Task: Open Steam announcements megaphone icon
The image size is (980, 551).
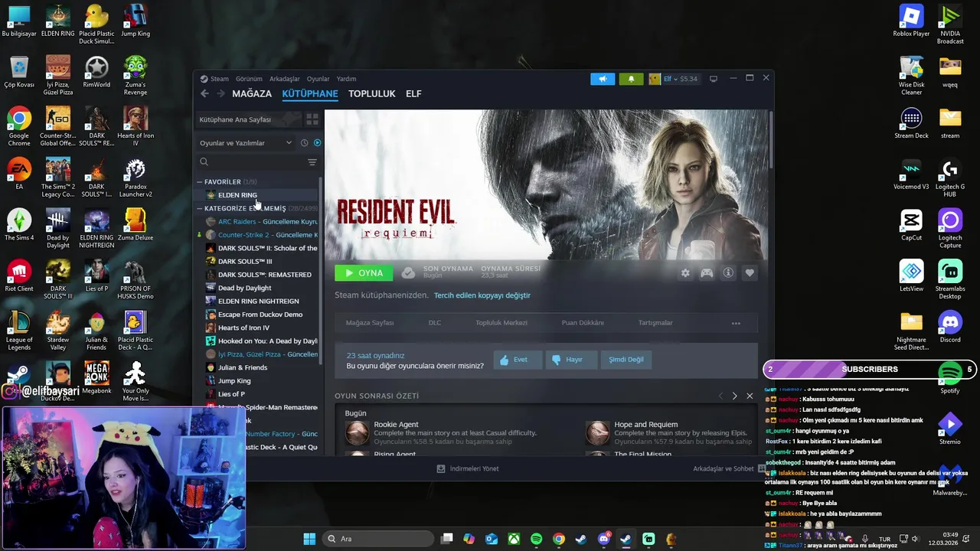Action: point(603,79)
